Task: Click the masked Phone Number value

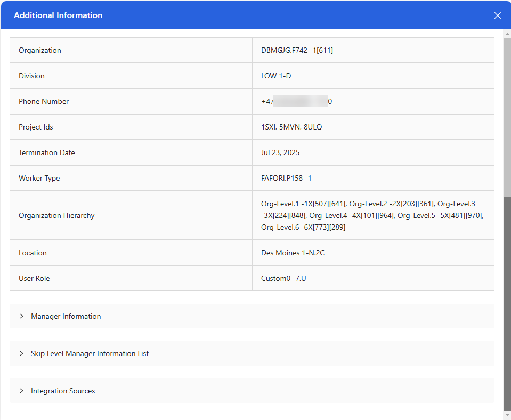Action: click(297, 101)
